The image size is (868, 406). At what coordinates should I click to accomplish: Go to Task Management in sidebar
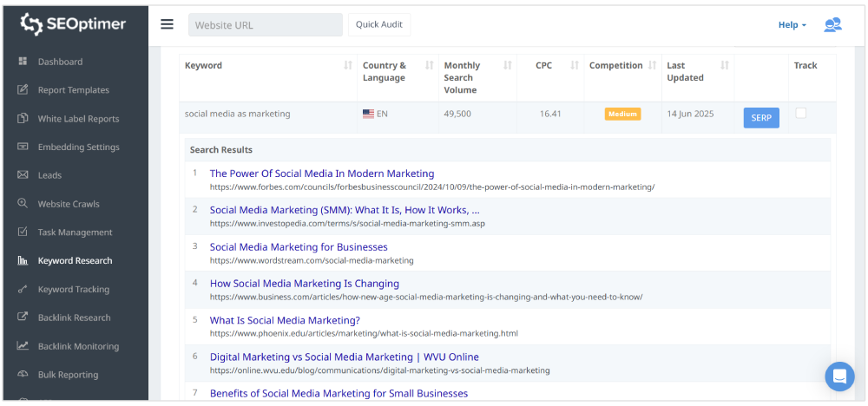coord(75,232)
